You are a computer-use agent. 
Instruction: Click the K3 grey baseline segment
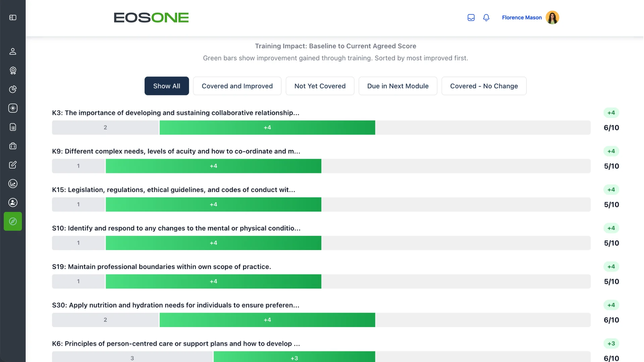[105, 127]
